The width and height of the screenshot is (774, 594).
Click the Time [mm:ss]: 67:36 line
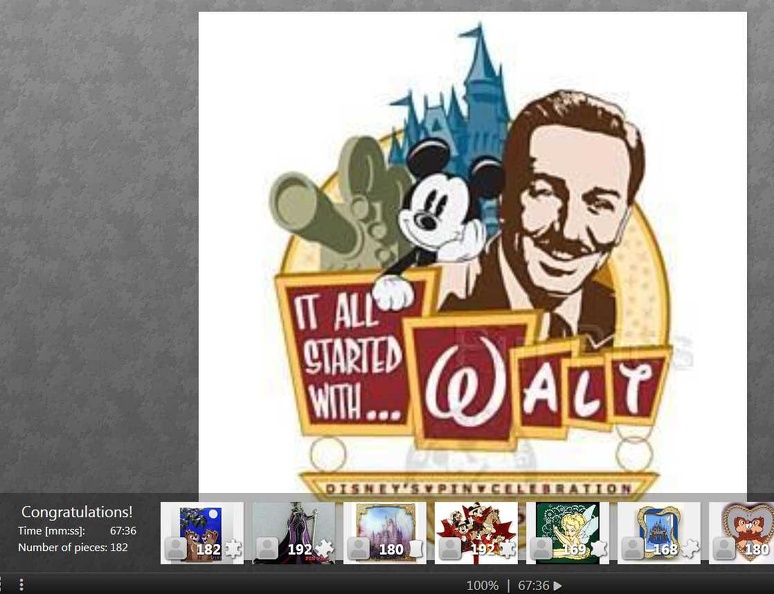click(x=77, y=531)
